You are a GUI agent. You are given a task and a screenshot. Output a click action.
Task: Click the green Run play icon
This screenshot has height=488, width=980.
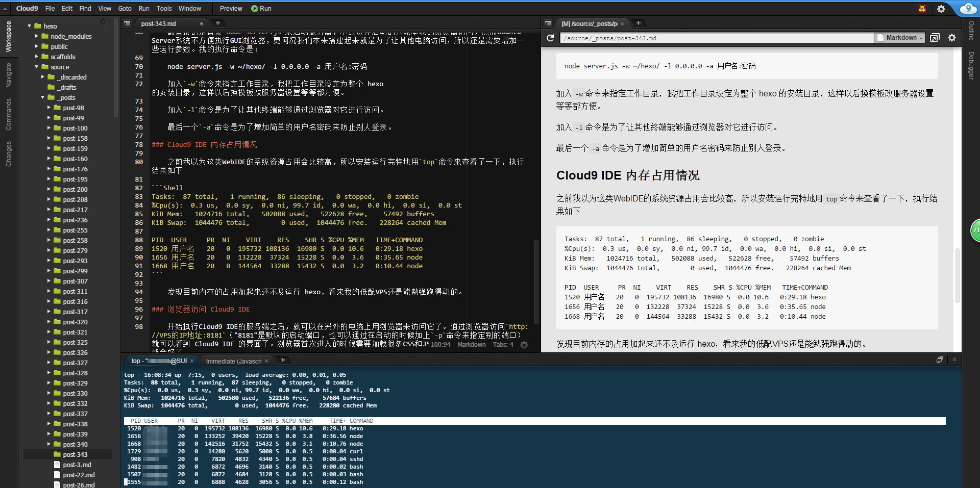[254, 9]
